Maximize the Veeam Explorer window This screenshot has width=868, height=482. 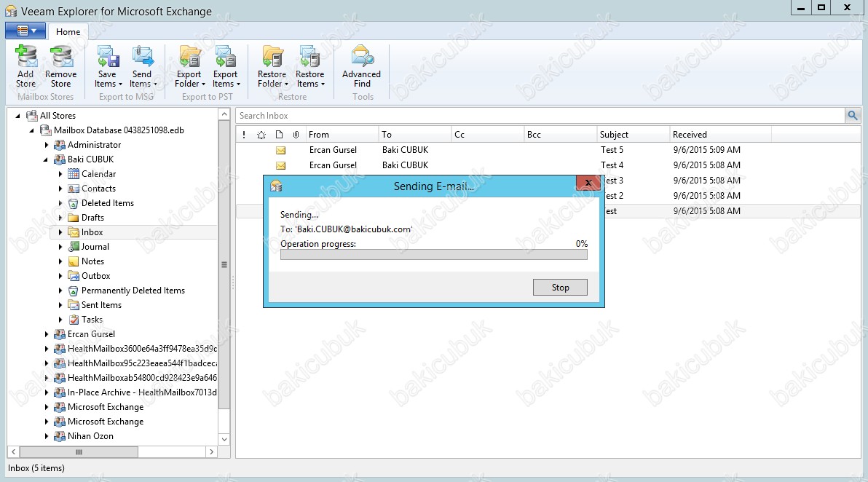(821, 8)
